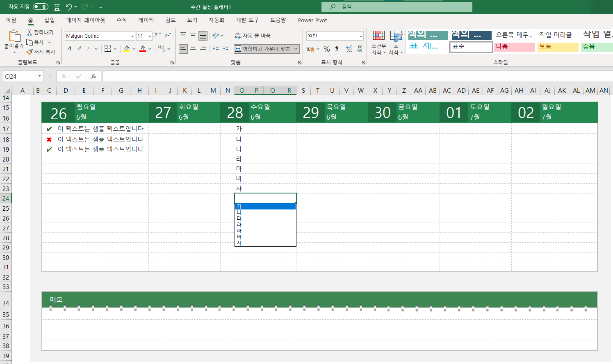
Task: Click the comma style icon
Action: point(336,48)
